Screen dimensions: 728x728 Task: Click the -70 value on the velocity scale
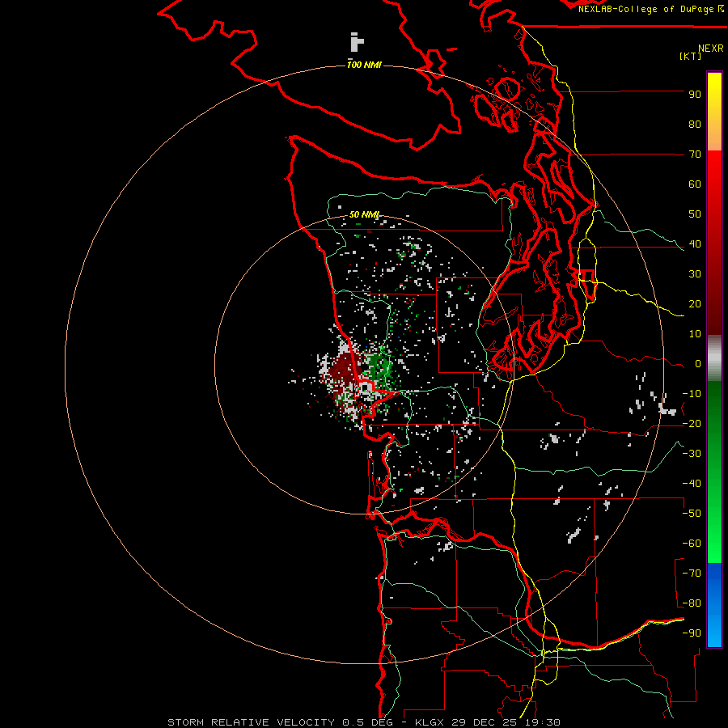[692, 574]
